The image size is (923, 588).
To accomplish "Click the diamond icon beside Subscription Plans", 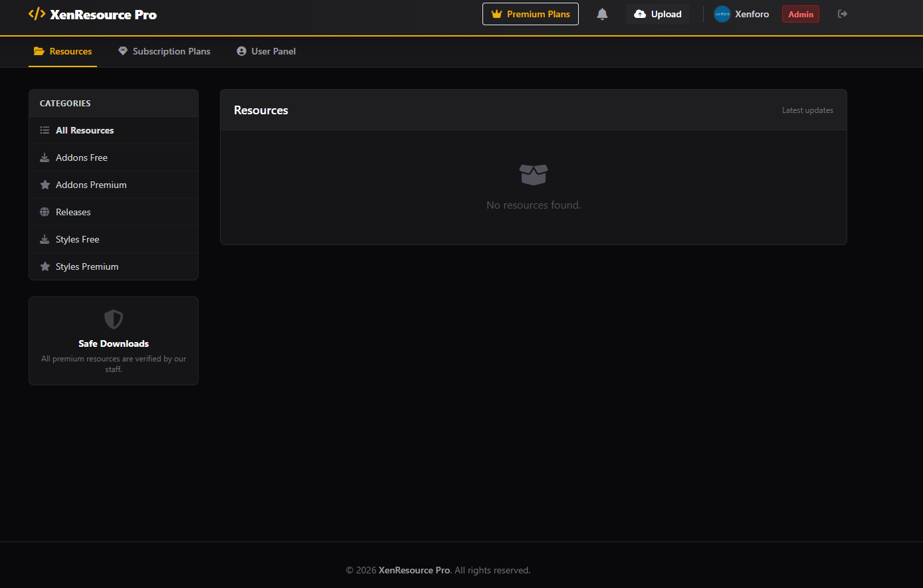I will pos(123,51).
